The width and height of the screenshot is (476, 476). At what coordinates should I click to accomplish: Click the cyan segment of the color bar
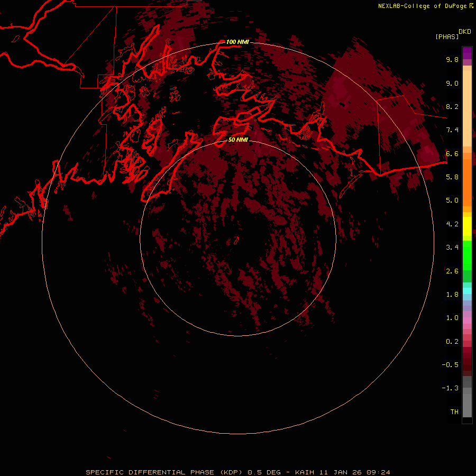click(x=467, y=291)
